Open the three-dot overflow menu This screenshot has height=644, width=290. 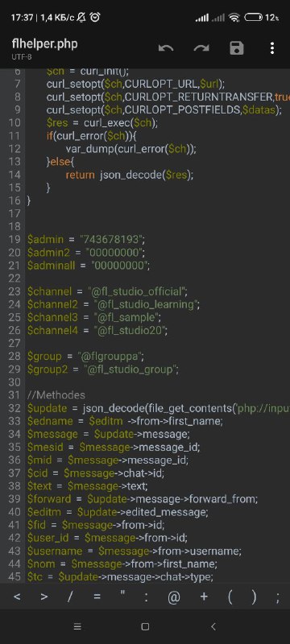pos(272,48)
